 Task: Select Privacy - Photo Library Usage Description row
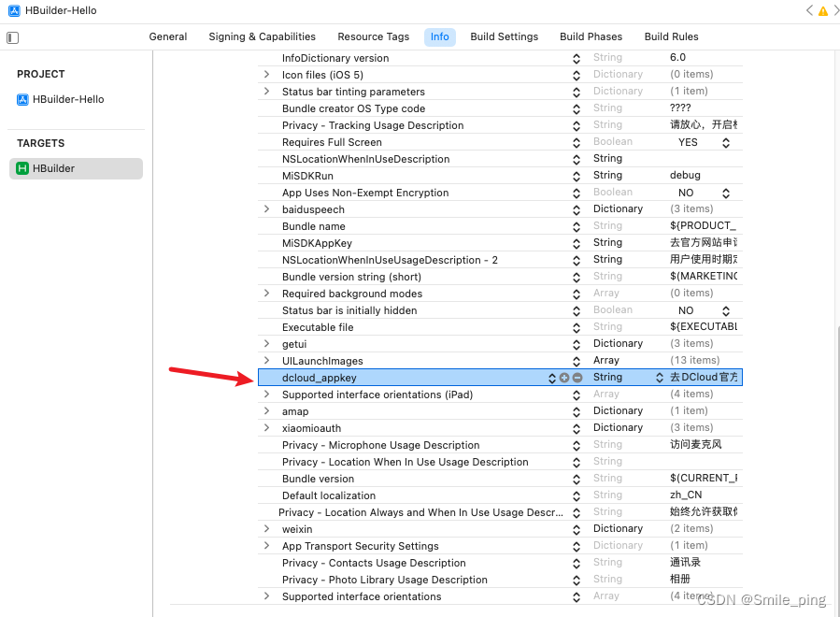(500, 580)
